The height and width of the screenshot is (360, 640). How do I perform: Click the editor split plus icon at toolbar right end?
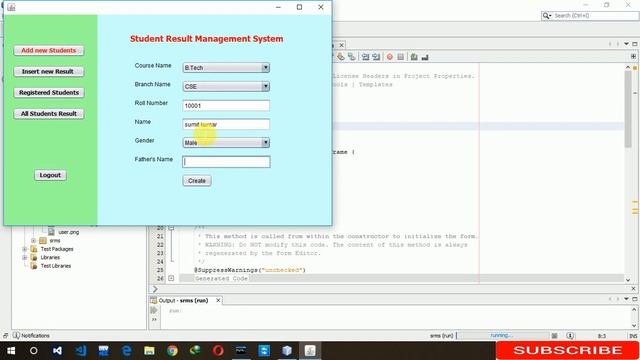pos(633,56)
